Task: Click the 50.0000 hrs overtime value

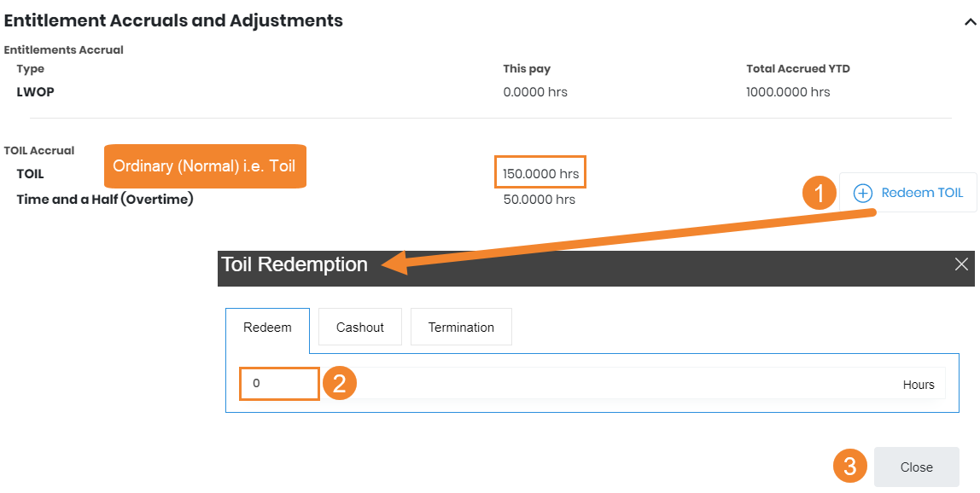Action: point(539,200)
